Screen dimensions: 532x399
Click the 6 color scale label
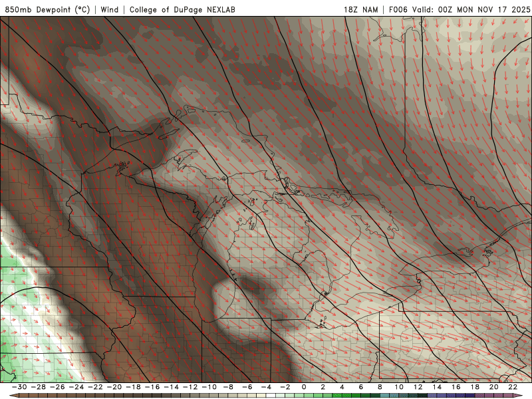point(360,387)
